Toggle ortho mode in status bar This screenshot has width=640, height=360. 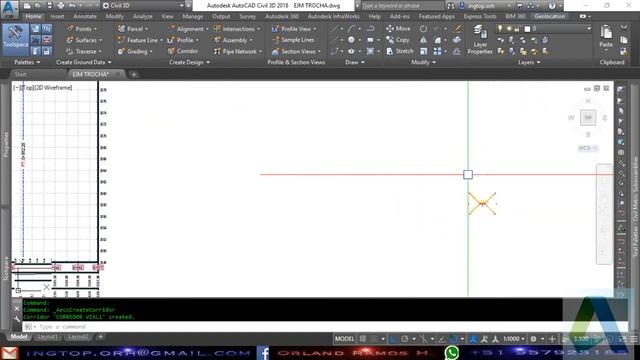[x=393, y=339]
